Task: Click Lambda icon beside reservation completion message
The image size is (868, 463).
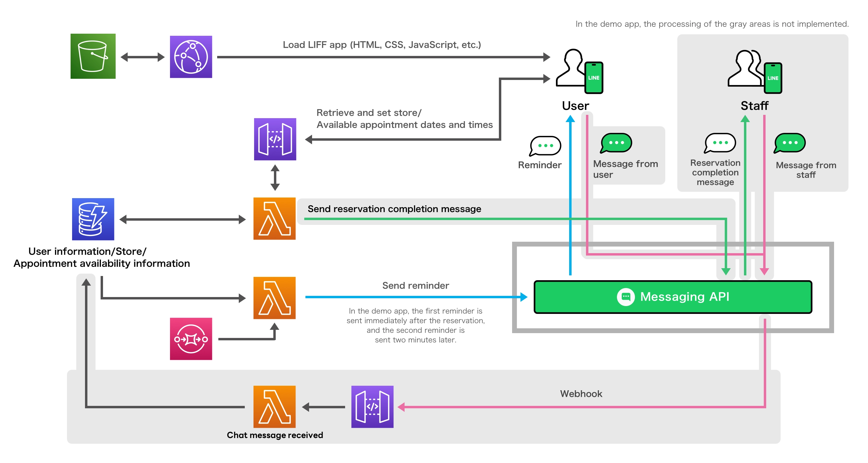Action: coord(274,219)
